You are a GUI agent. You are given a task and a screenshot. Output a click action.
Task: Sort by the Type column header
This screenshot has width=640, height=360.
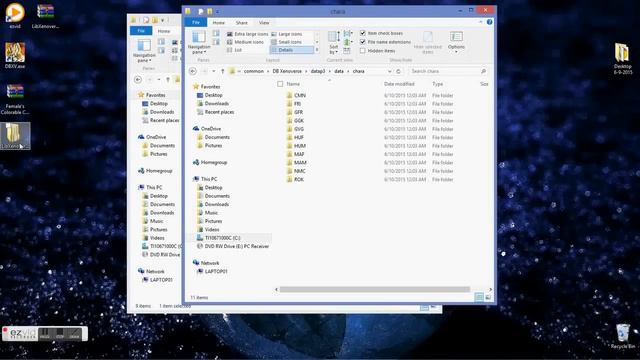click(438, 84)
